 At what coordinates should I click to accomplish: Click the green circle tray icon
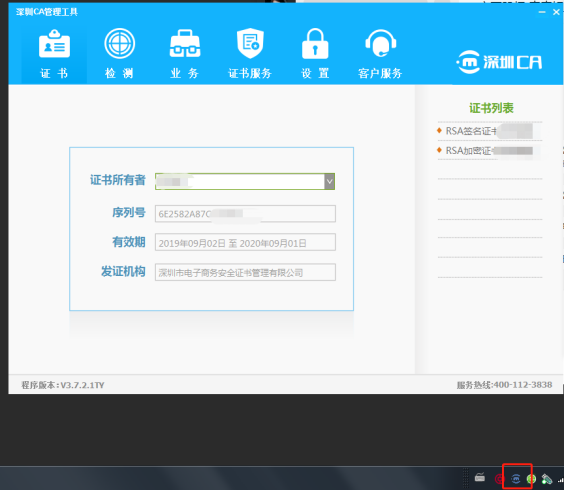click(531, 479)
